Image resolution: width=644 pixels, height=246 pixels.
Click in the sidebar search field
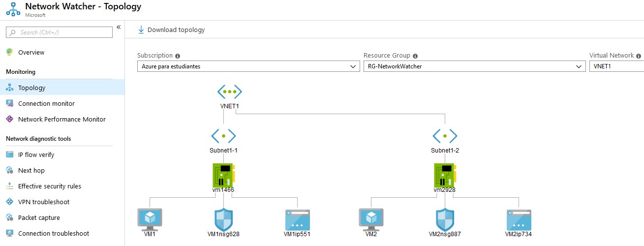coord(59,32)
